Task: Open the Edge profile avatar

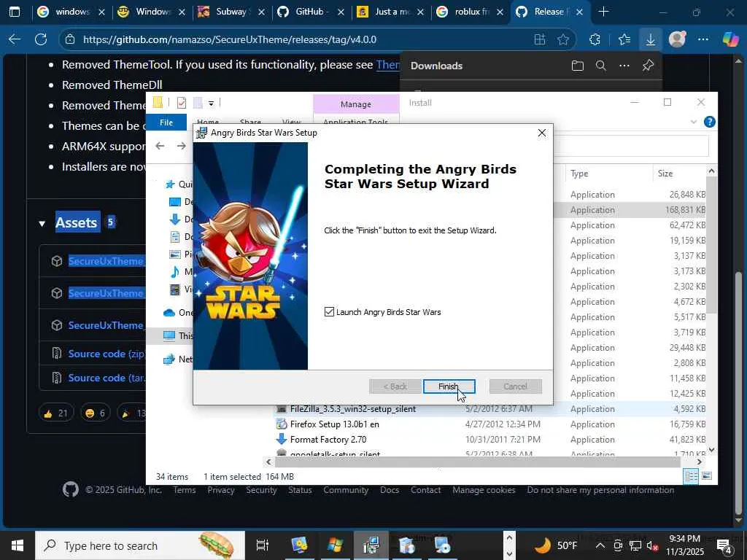Action: tap(677, 39)
